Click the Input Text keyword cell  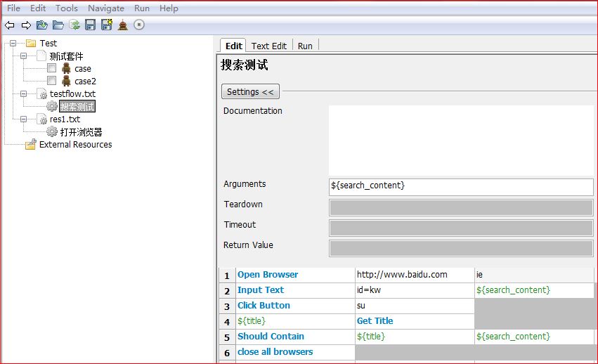(296, 290)
